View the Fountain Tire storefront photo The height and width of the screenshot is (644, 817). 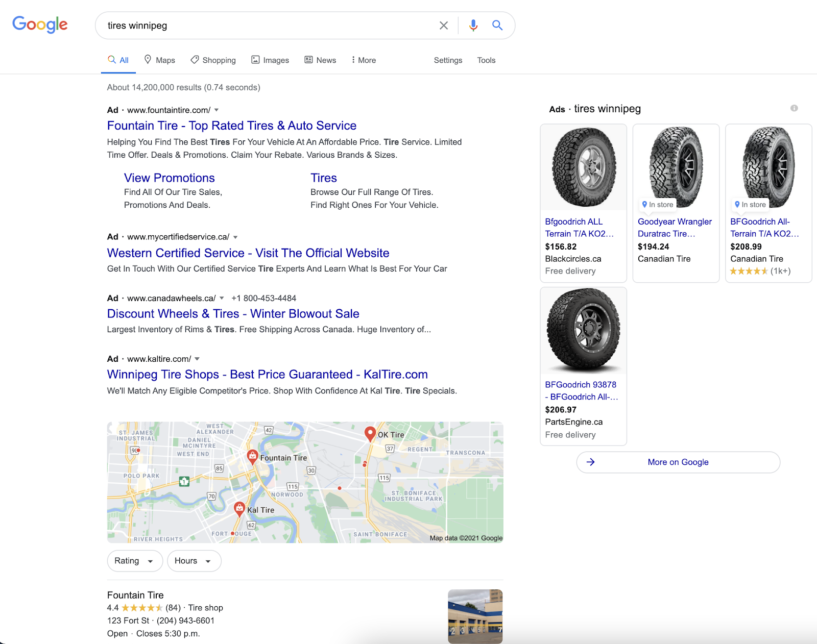[475, 616]
